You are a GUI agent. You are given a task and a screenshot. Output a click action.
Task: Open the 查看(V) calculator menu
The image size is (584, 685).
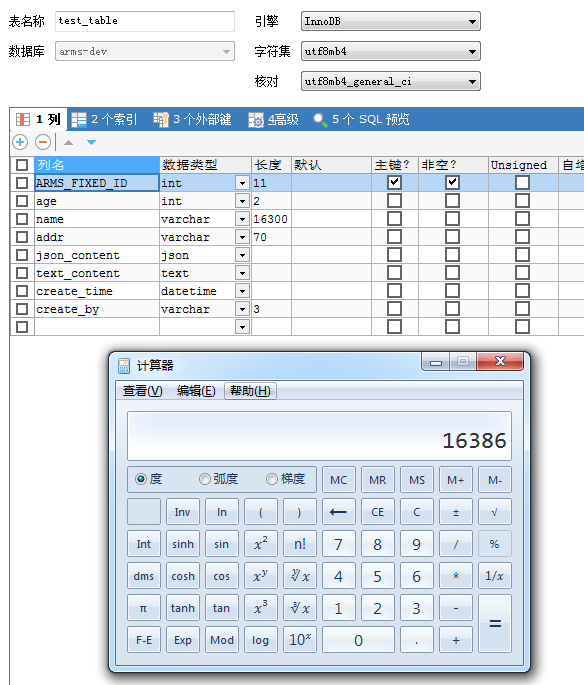point(143,391)
